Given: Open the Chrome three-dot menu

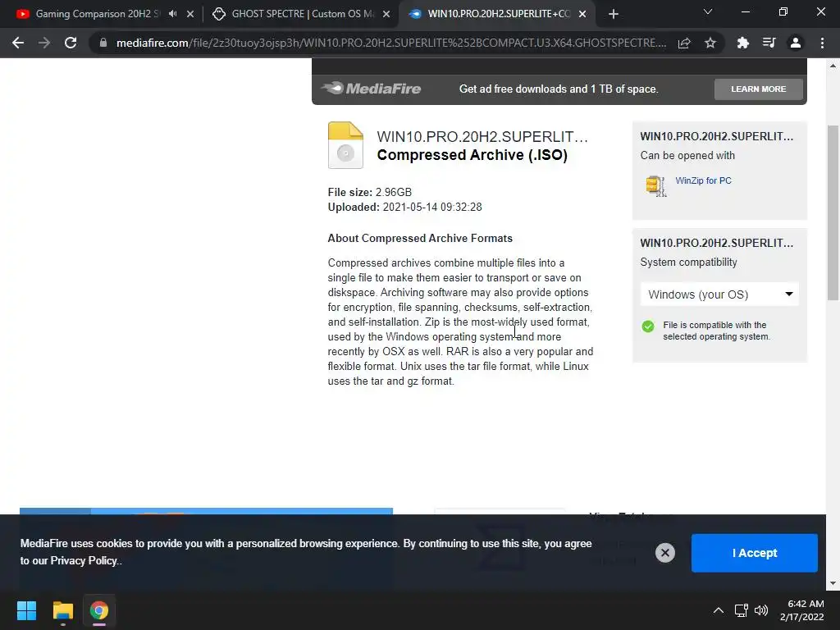Looking at the screenshot, I should pos(822,43).
